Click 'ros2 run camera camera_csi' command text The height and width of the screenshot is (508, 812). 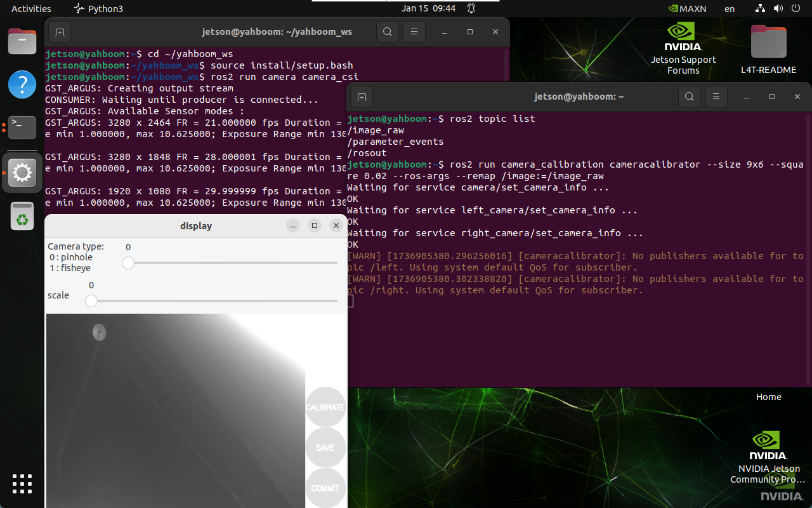tap(285, 77)
